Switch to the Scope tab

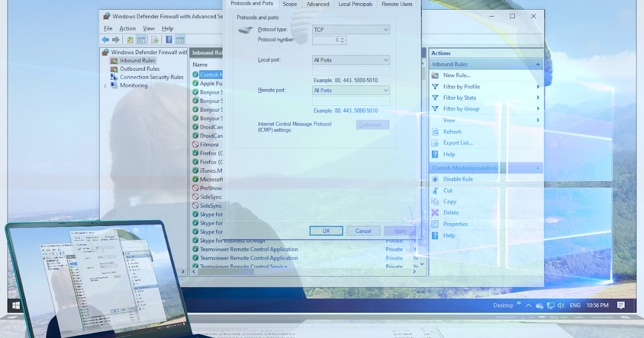(290, 4)
